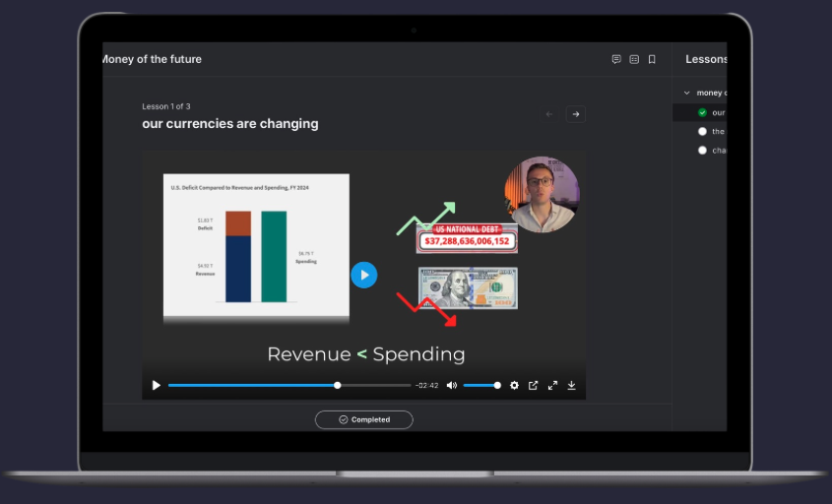Open video in pop-out window
The width and height of the screenshot is (832, 504).
[534, 385]
